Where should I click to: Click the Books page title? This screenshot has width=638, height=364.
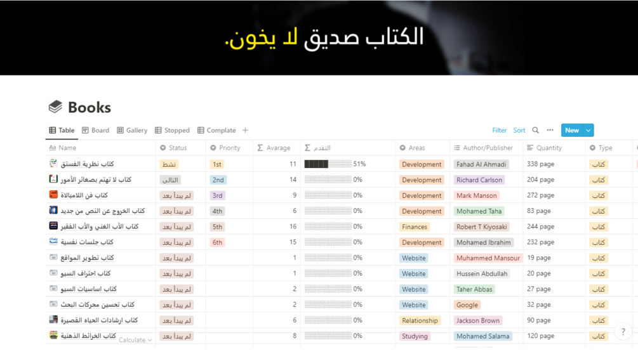point(89,107)
